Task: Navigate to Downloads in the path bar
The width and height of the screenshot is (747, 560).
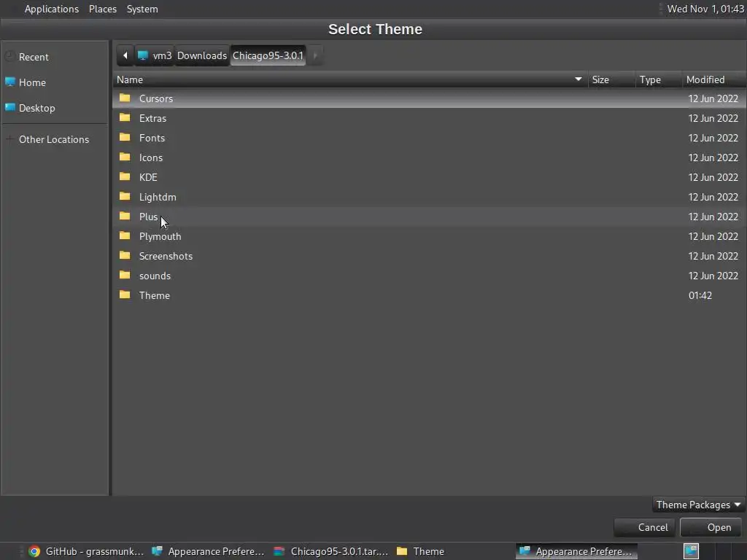Action: 202,55
